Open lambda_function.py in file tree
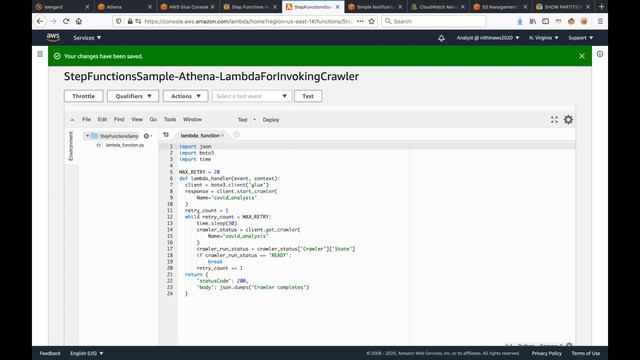640x360 pixels. click(x=124, y=145)
